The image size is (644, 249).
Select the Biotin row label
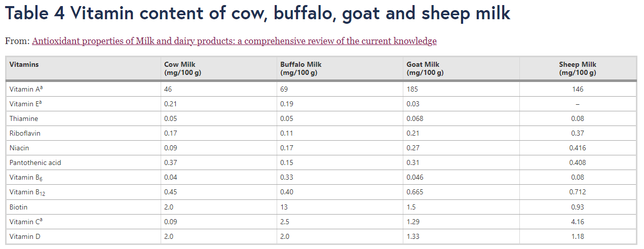pos(18,207)
